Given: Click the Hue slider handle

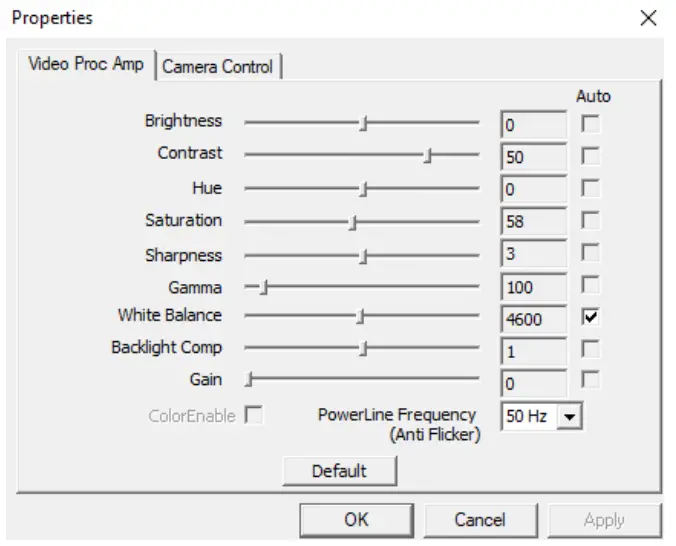Looking at the screenshot, I should pyautogui.click(x=365, y=189).
